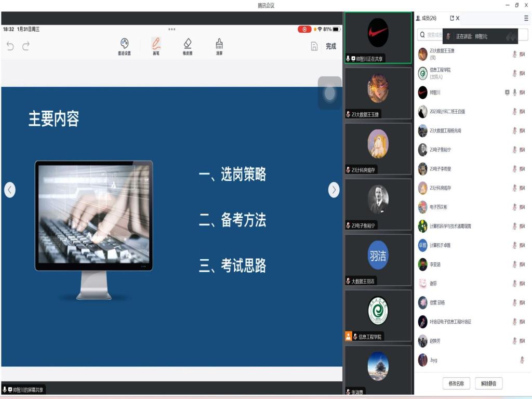
Task: Click the 修改名称 button
Action: point(456,383)
